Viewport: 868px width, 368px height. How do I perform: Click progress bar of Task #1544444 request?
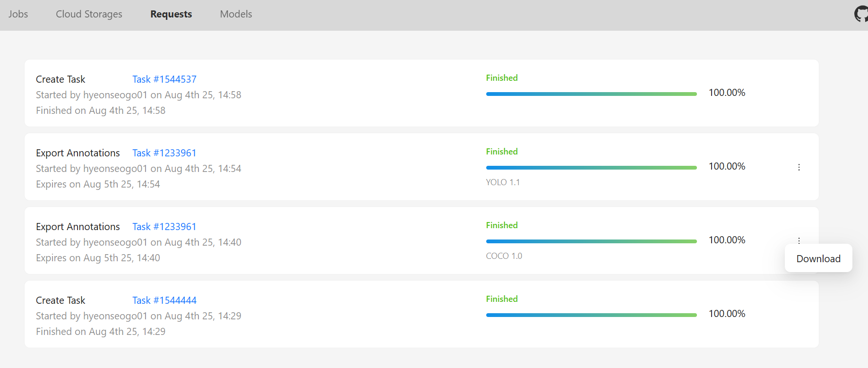(592, 315)
